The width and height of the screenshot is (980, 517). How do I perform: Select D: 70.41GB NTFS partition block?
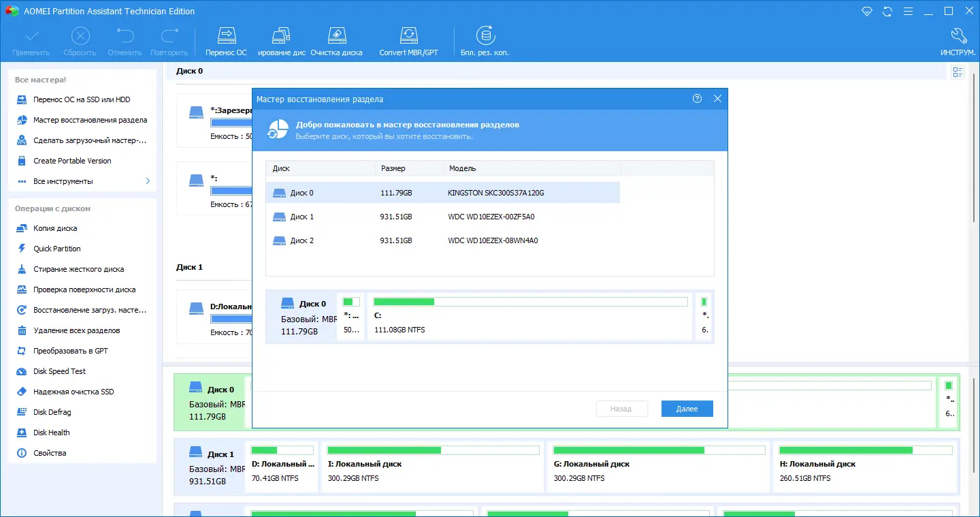point(282,467)
